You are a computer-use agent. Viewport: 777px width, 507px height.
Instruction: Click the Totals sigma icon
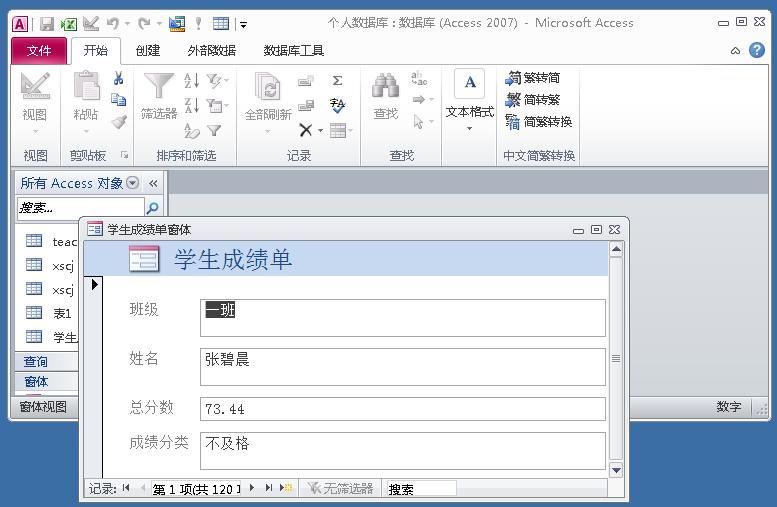[337, 80]
